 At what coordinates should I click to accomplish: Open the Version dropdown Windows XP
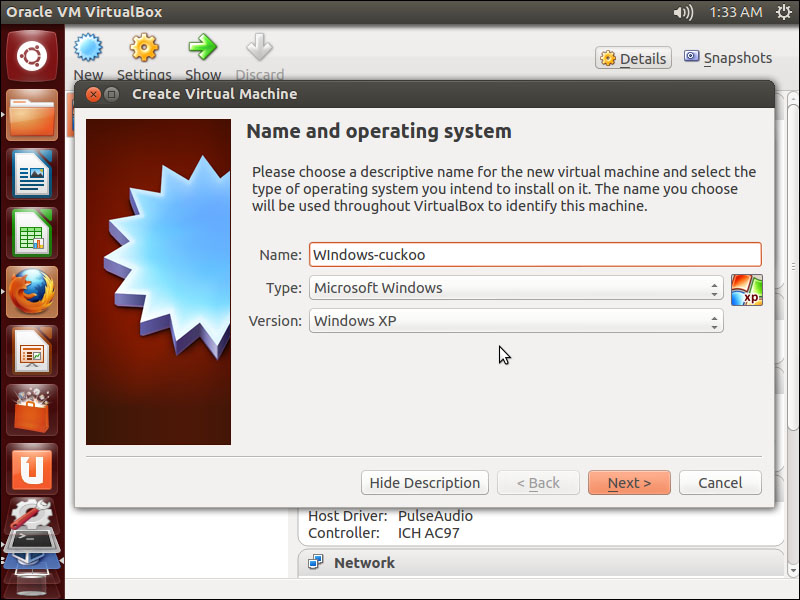pos(516,321)
